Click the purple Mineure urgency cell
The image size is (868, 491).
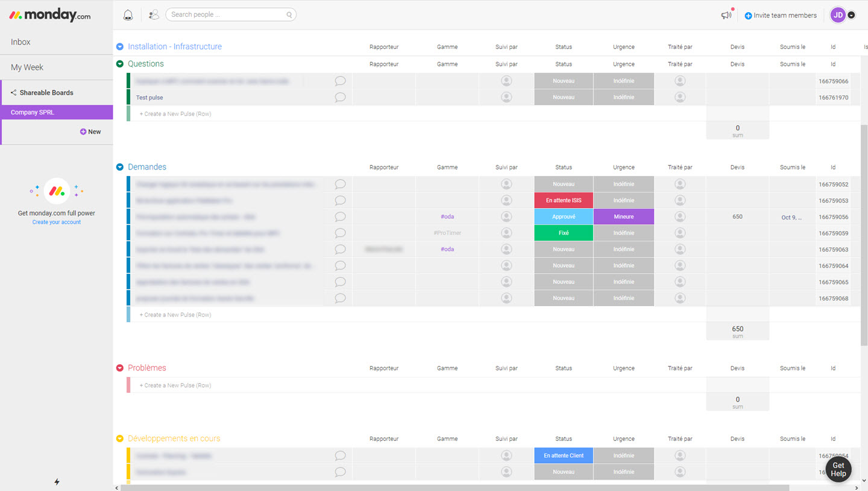[x=623, y=217]
